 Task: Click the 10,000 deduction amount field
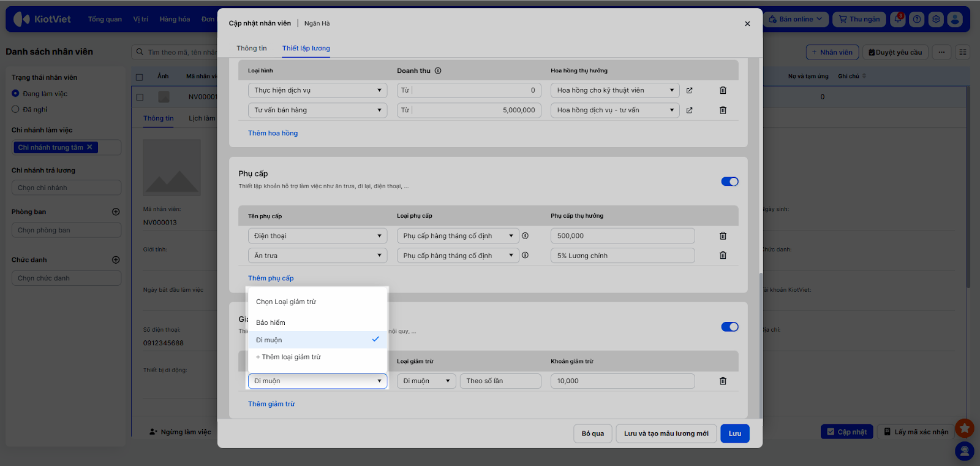click(622, 381)
